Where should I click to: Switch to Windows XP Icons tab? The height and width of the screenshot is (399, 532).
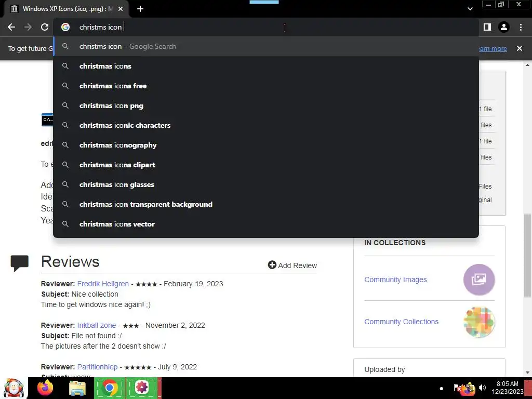pos(66,9)
